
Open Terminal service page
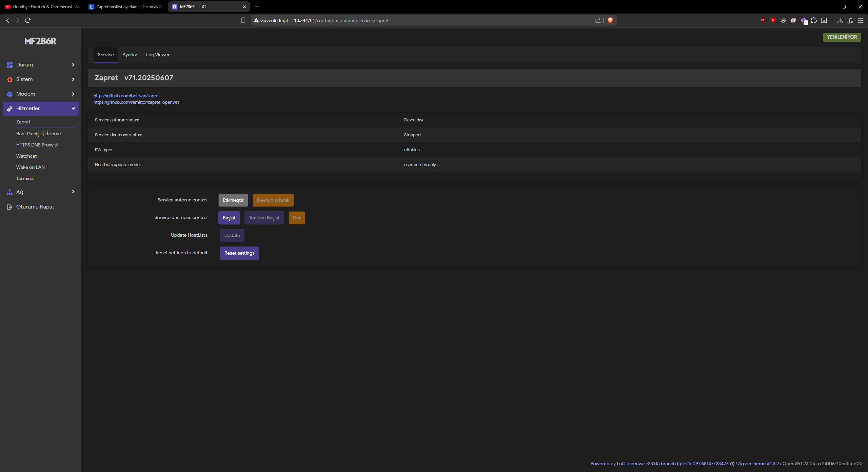click(x=25, y=178)
